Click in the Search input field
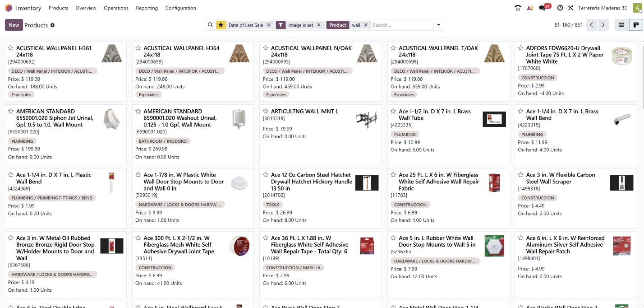Screen dimensions: 644x308 (401, 25)
